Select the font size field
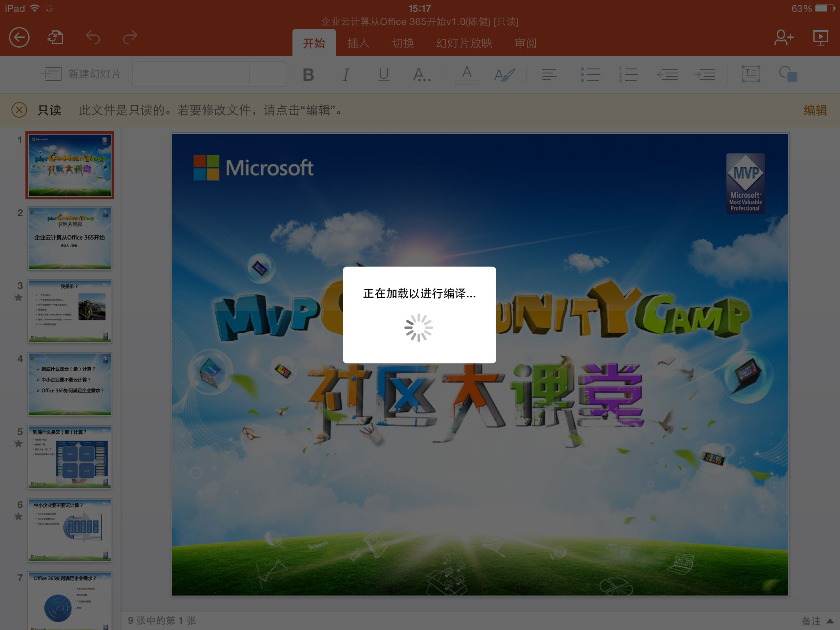Image resolution: width=840 pixels, height=630 pixels. (267, 74)
